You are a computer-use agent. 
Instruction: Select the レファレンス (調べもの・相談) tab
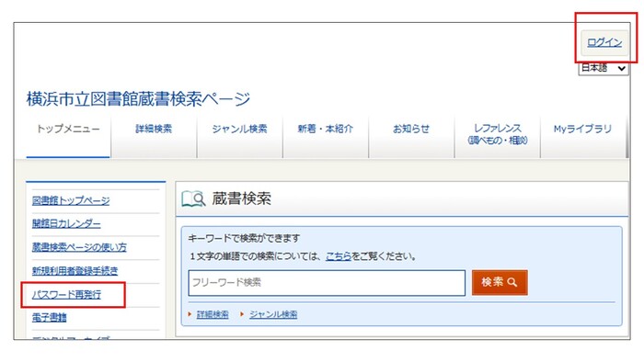[x=497, y=137]
